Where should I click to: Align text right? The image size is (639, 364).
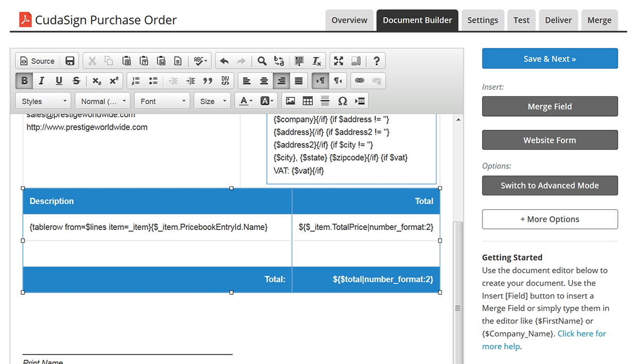pyautogui.click(x=282, y=81)
